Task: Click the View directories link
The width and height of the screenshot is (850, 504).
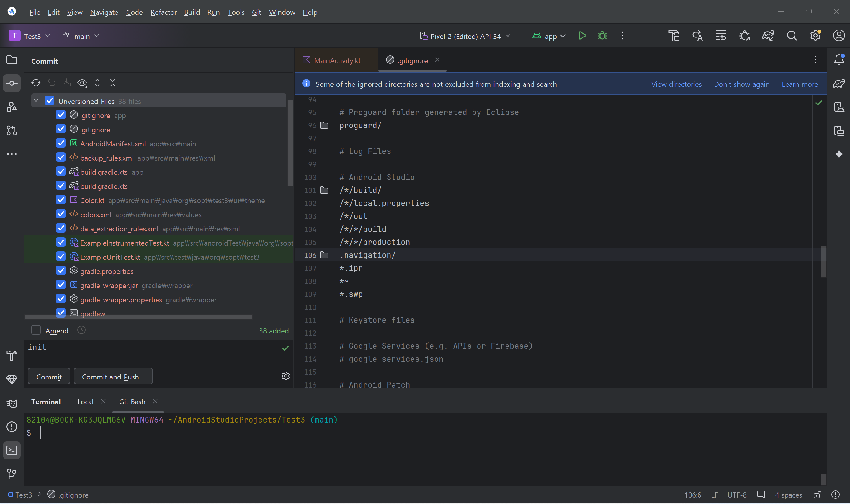Action: pos(676,84)
